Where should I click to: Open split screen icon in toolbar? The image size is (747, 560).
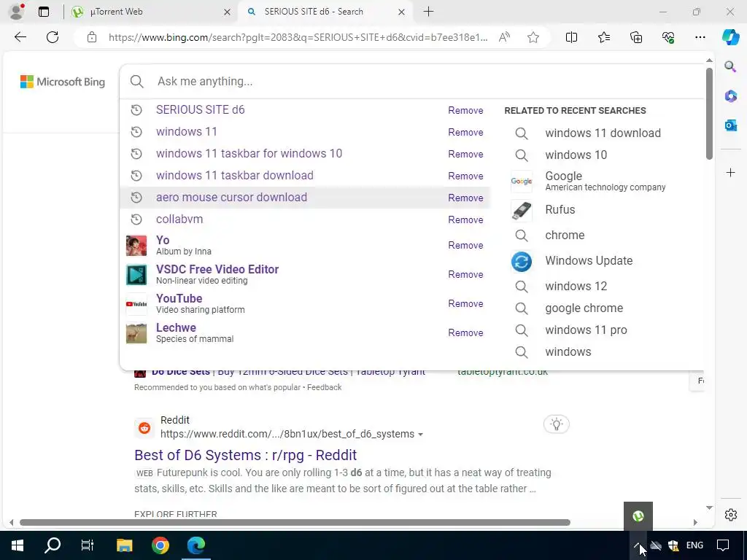click(571, 37)
